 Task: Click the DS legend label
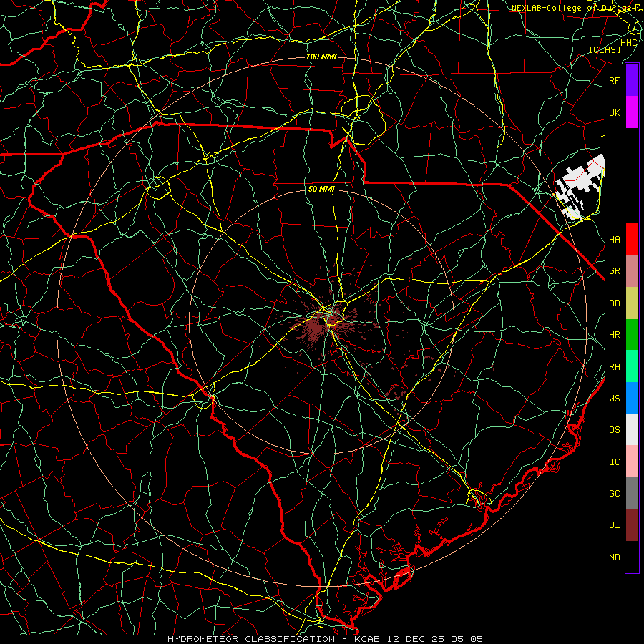(x=614, y=430)
